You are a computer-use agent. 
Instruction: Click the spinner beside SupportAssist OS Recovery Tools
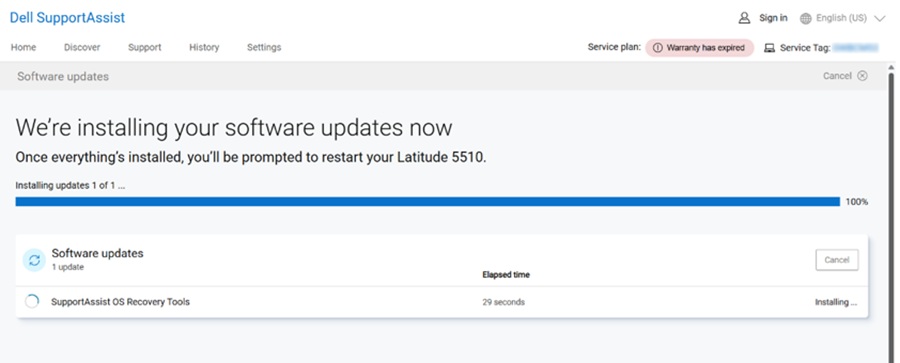tap(32, 302)
